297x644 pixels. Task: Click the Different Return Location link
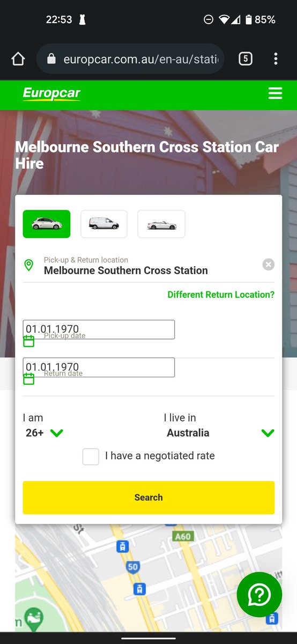(221, 295)
